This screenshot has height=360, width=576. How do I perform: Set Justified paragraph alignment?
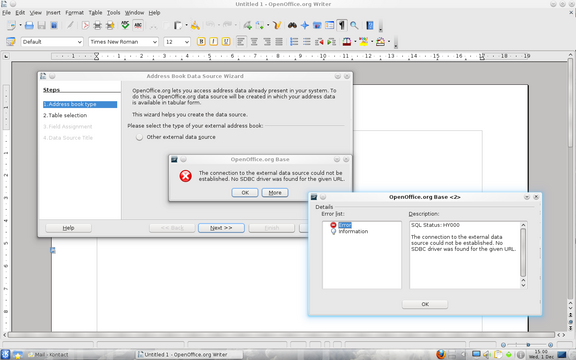pyautogui.click(x=279, y=42)
